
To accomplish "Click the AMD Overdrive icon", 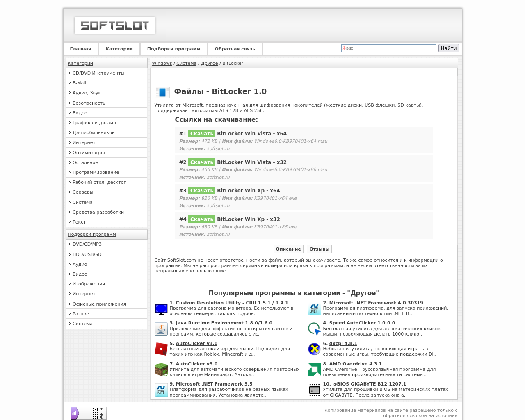I will [x=315, y=370].
